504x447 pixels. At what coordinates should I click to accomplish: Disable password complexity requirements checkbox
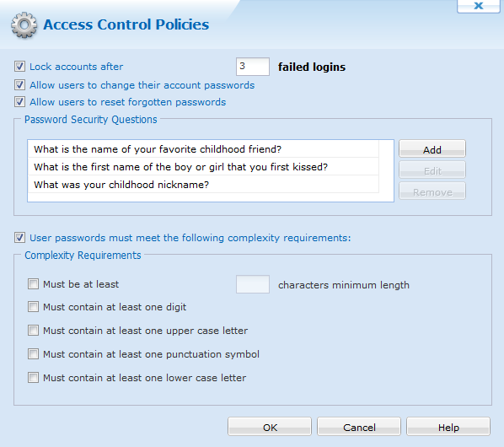coord(19,238)
